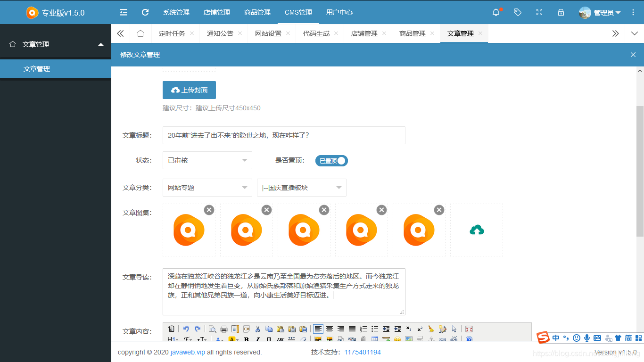This screenshot has width=644, height=362.
Task: Open the CMS管理 top menu
Action: coord(298,12)
